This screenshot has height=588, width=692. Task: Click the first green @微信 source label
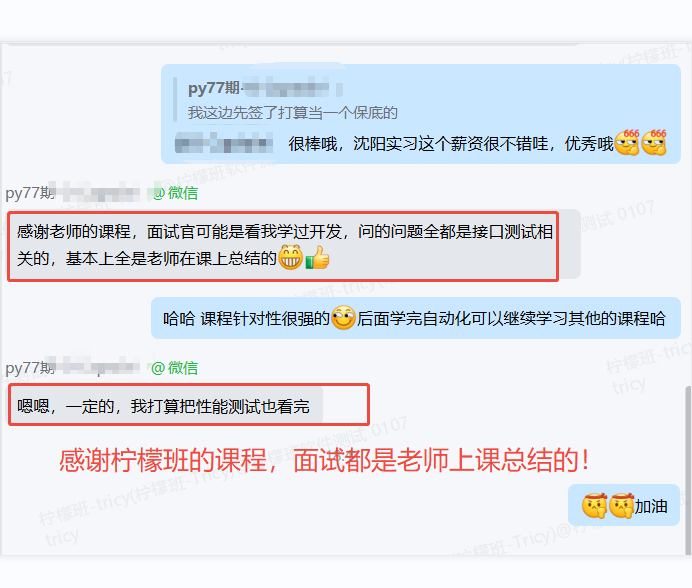(x=175, y=193)
